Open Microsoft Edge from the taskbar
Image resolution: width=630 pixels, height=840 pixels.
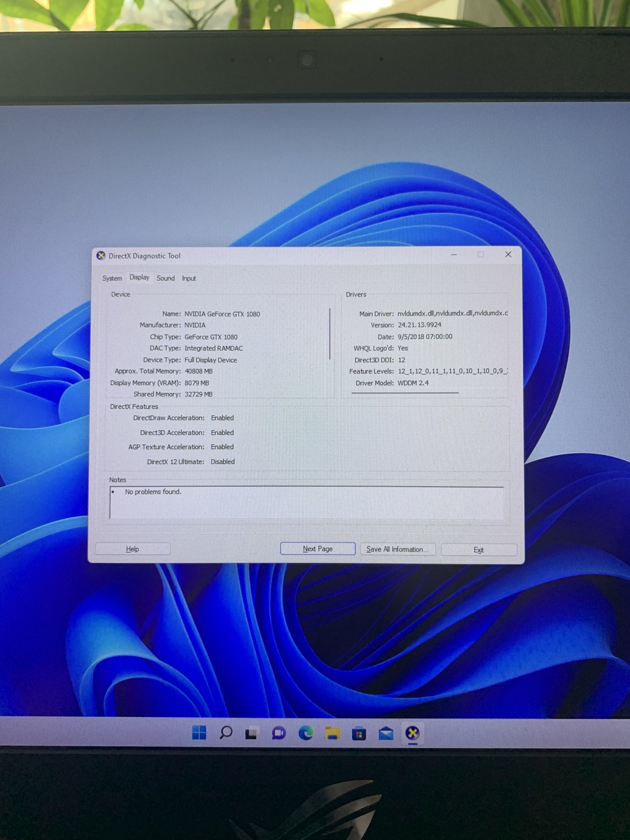pyautogui.click(x=306, y=733)
